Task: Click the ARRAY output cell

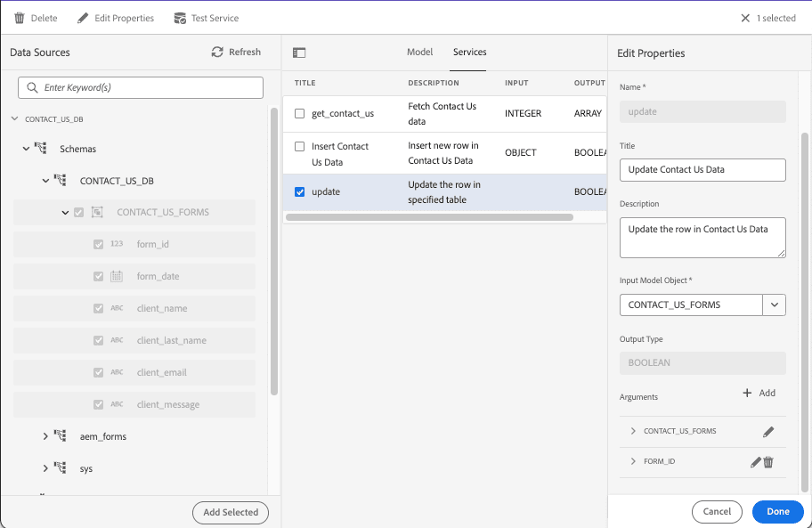Action: point(588,113)
